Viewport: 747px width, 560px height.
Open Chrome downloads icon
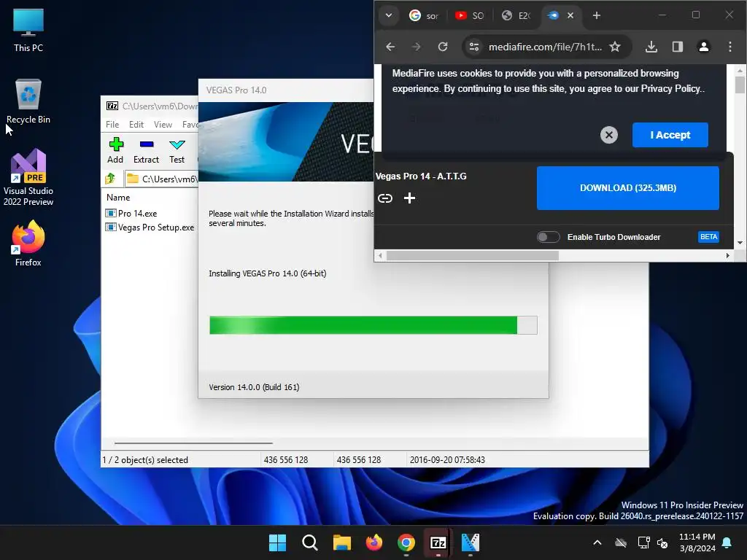click(x=651, y=47)
